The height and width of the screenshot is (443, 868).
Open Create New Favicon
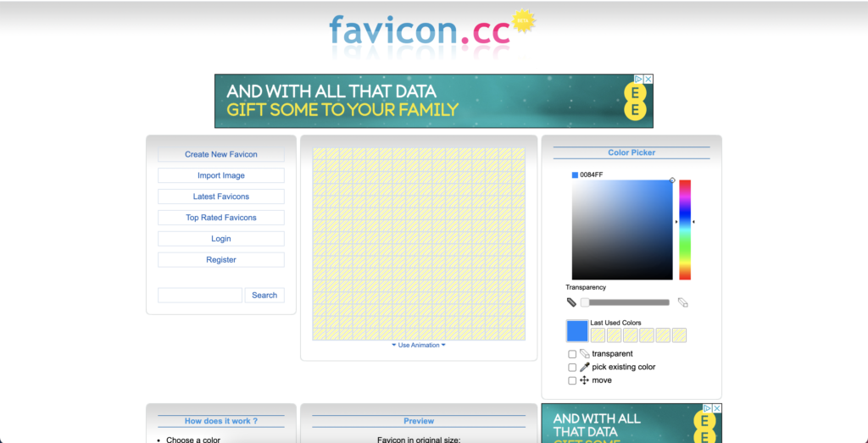(221, 154)
